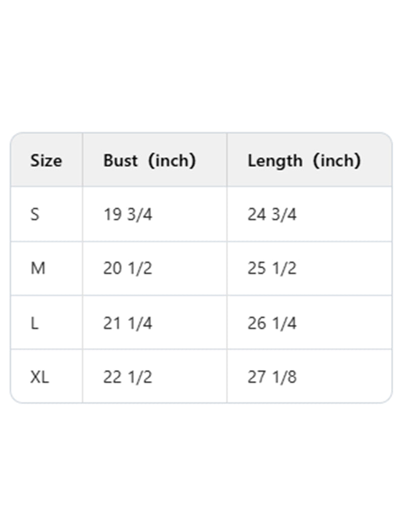Screen dimensions: 405x532
Task: Select the XL size label
Action: [39, 377]
